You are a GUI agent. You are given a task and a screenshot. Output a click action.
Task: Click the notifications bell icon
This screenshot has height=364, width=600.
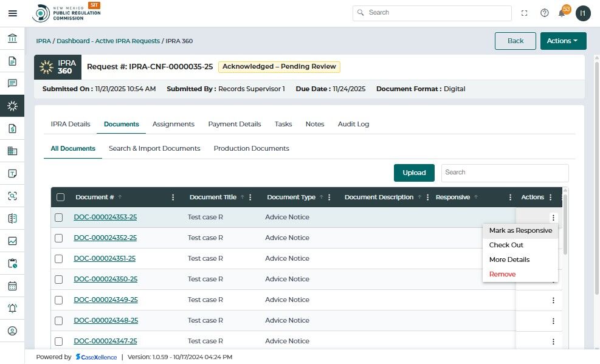point(562,13)
